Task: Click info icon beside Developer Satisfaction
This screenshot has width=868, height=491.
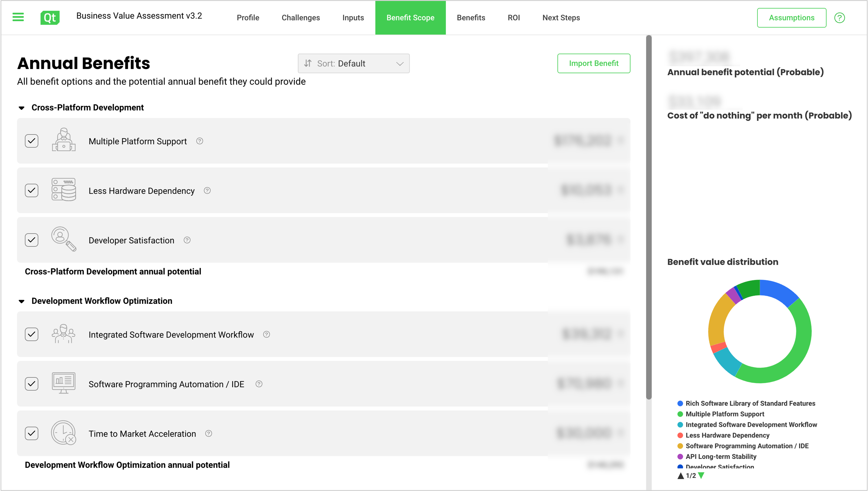Action: pos(187,240)
